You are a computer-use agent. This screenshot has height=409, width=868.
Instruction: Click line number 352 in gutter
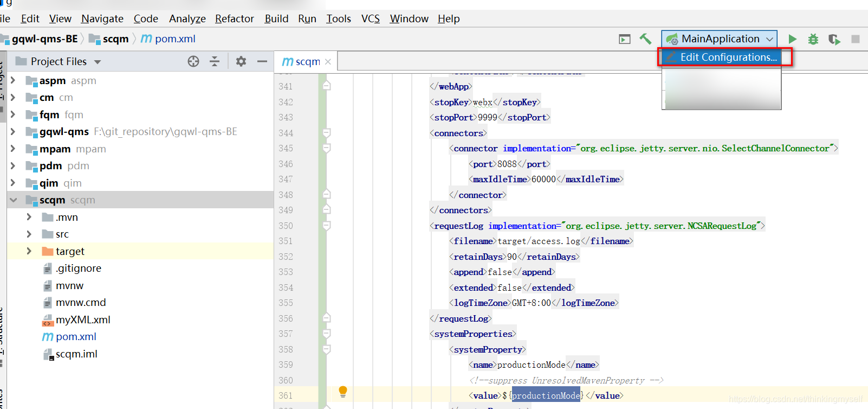286,257
